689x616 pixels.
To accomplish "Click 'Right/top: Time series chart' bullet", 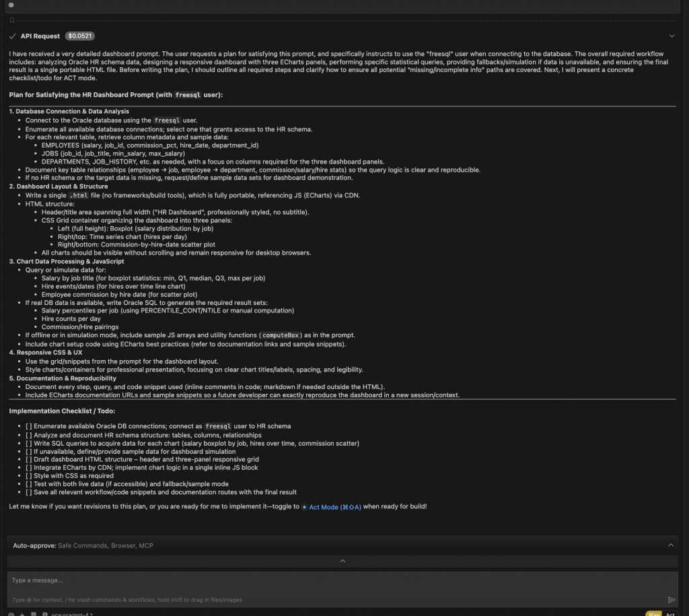I will [122, 236].
